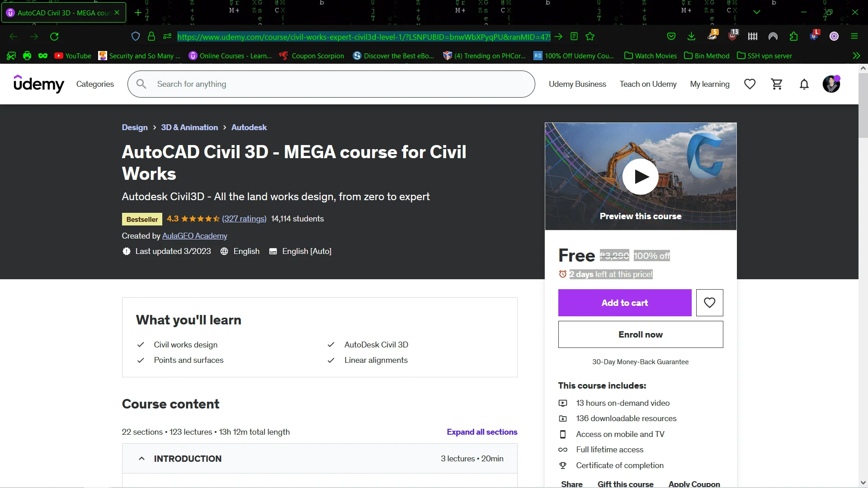Click Share under course includes
This screenshot has width=868, height=488.
point(572,484)
